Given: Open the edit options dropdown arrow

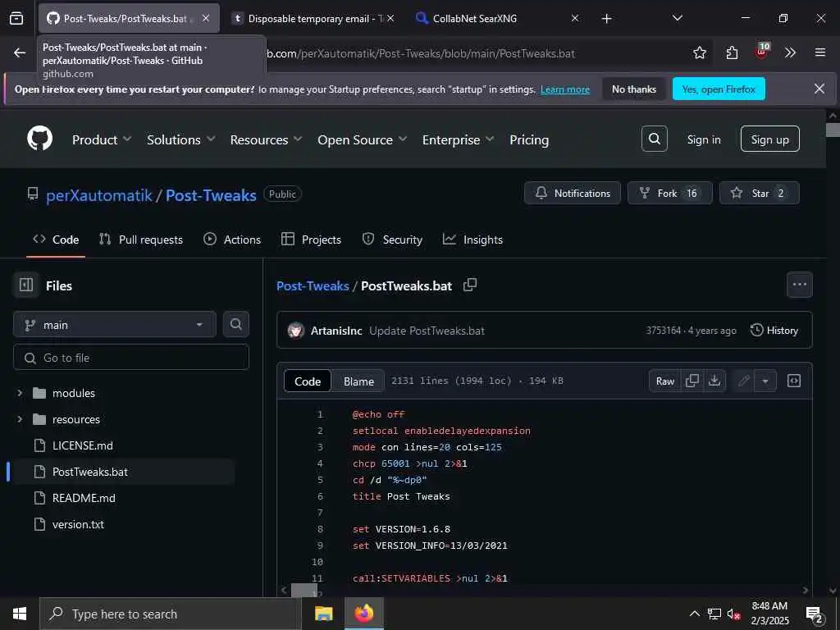Looking at the screenshot, I should pos(765,381).
